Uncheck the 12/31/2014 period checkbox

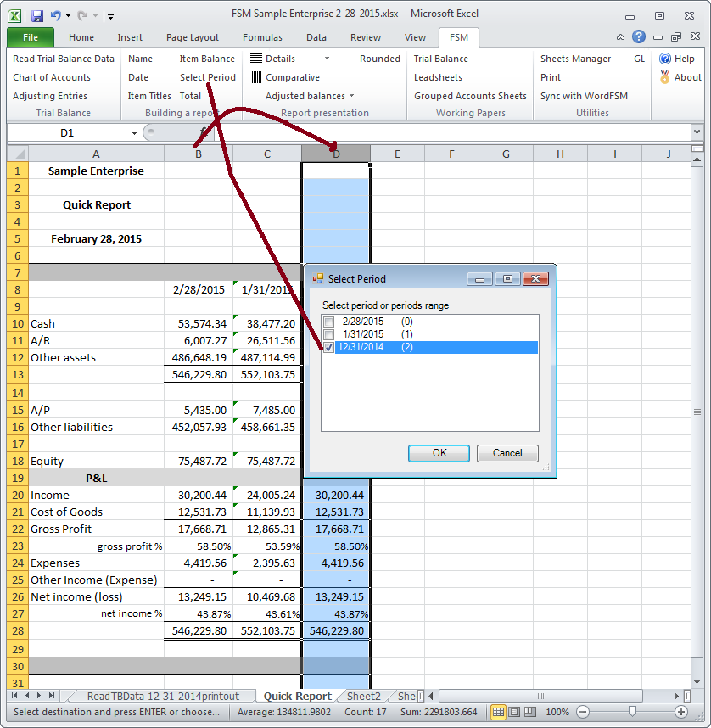(328, 347)
